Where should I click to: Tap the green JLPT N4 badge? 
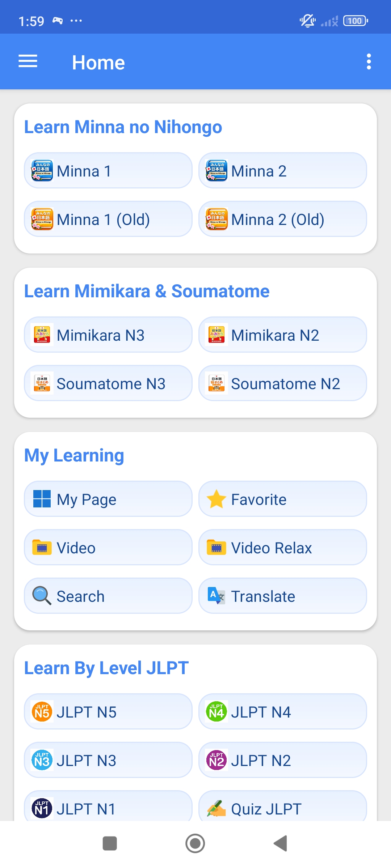(216, 712)
